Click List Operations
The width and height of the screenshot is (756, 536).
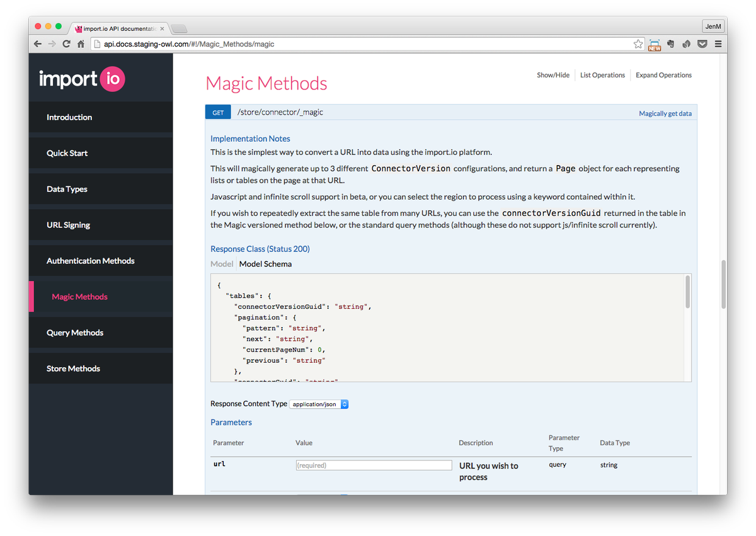602,75
